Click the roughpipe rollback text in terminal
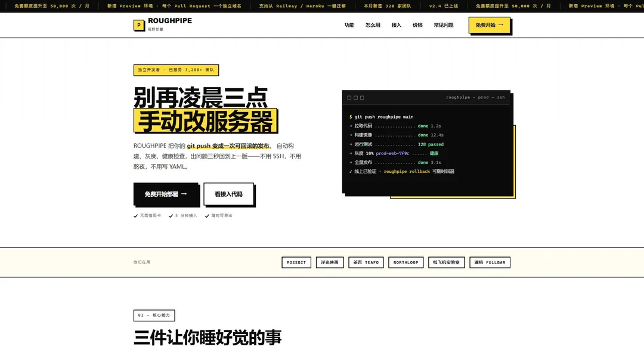 407,172
